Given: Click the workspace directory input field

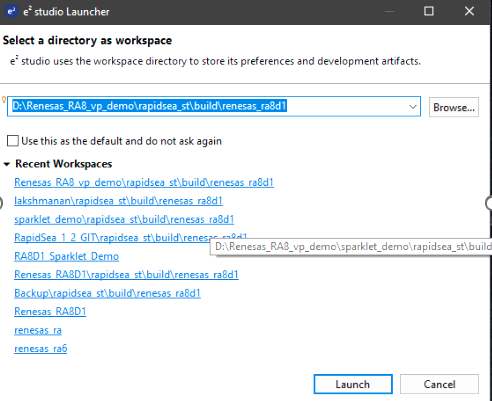Looking at the screenshot, I should 214,107.
